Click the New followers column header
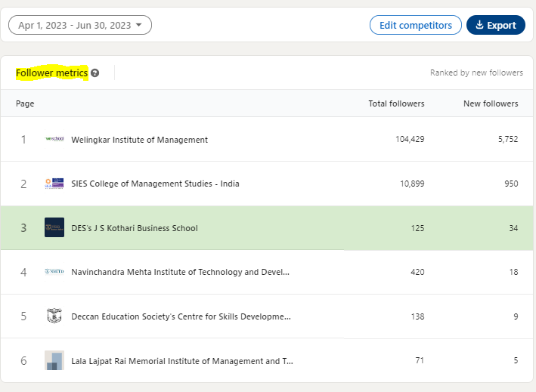The width and height of the screenshot is (536, 392). (491, 103)
